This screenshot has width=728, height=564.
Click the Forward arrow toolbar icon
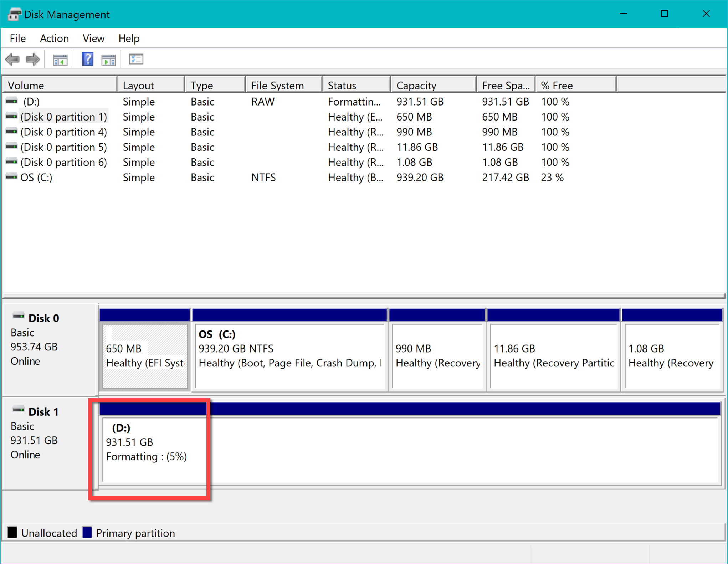tap(33, 59)
